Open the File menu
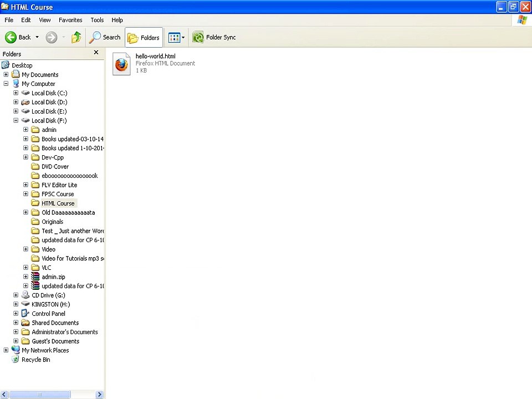This screenshot has height=399, width=532. coord(9,20)
